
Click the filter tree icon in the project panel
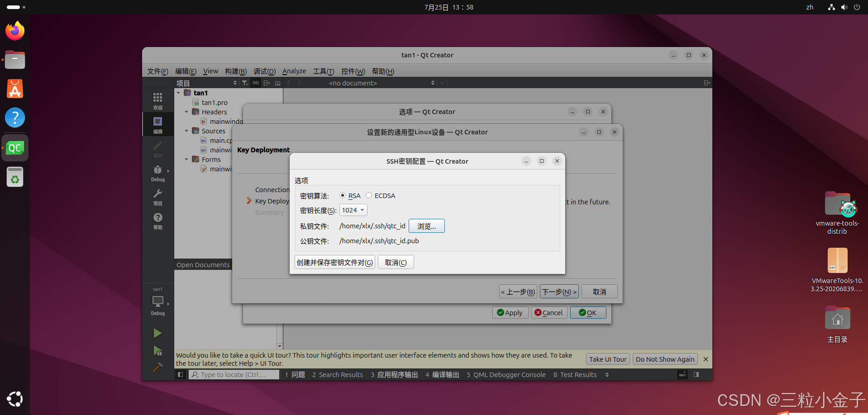tap(245, 83)
